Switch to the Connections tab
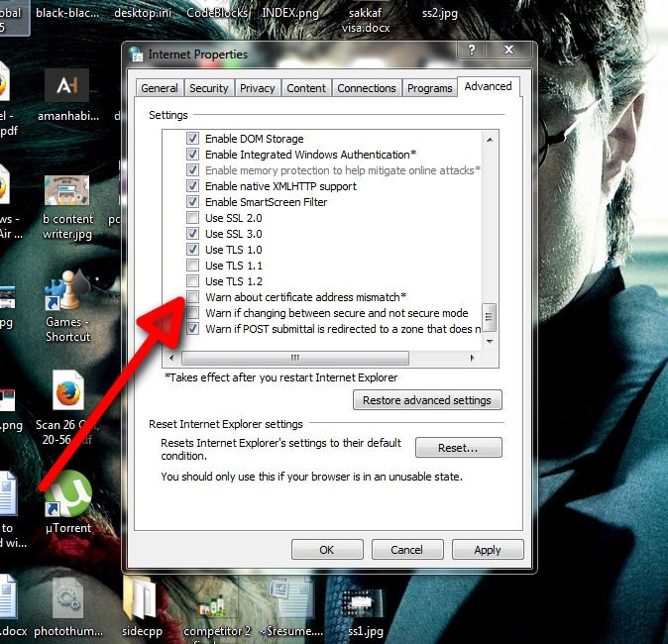This screenshot has height=644, width=668. coord(367,88)
